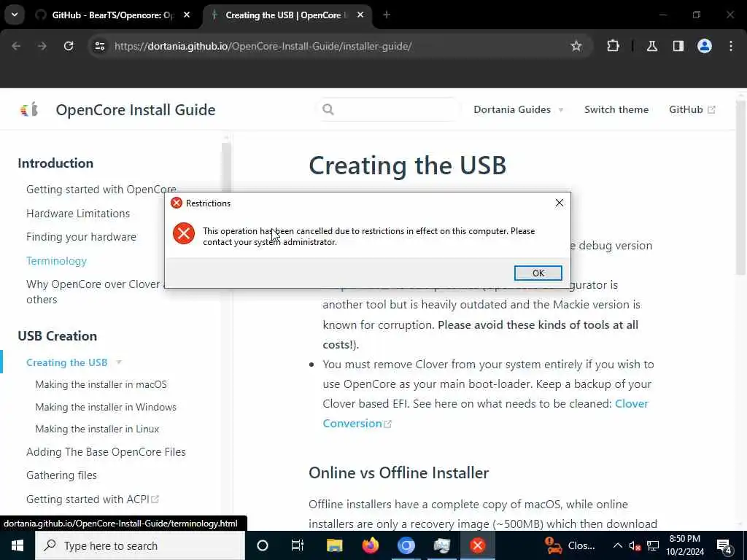Image resolution: width=747 pixels, height=560 pixels.
Task: Open Hardware Limitations page
Action: (78, 214)
